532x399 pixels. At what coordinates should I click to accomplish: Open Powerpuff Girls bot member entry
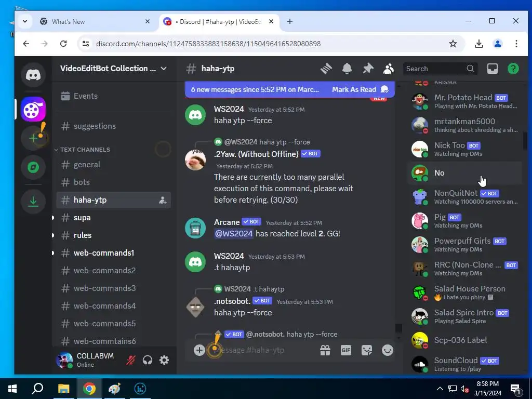[465, 245]
